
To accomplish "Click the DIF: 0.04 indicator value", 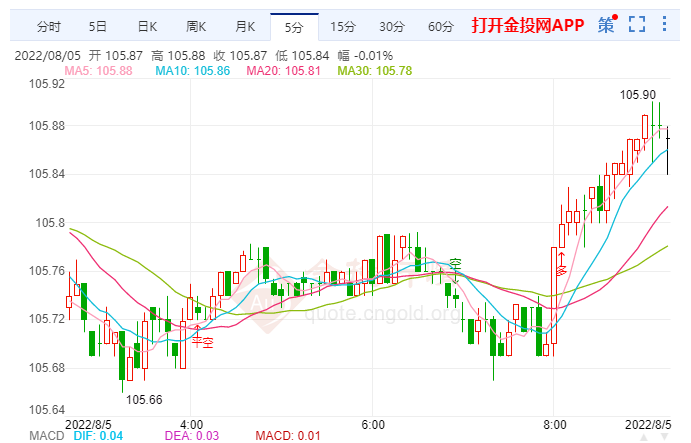I will (98, 436).
